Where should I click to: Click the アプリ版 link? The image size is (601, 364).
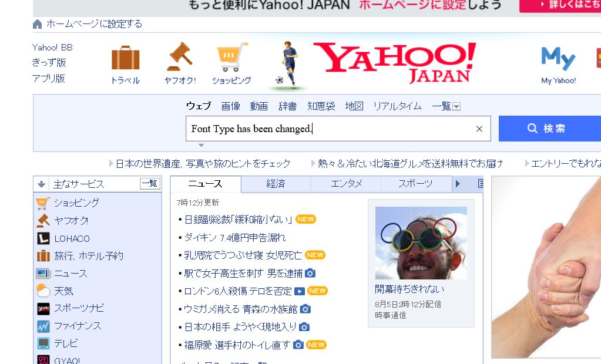pyautogui.click(x=49, y=79)
